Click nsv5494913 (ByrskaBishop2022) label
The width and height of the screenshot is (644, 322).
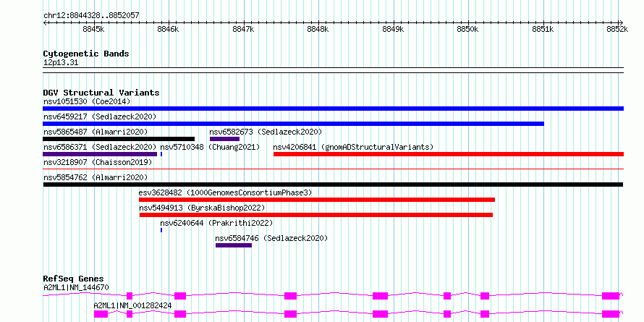coord(202,208)
